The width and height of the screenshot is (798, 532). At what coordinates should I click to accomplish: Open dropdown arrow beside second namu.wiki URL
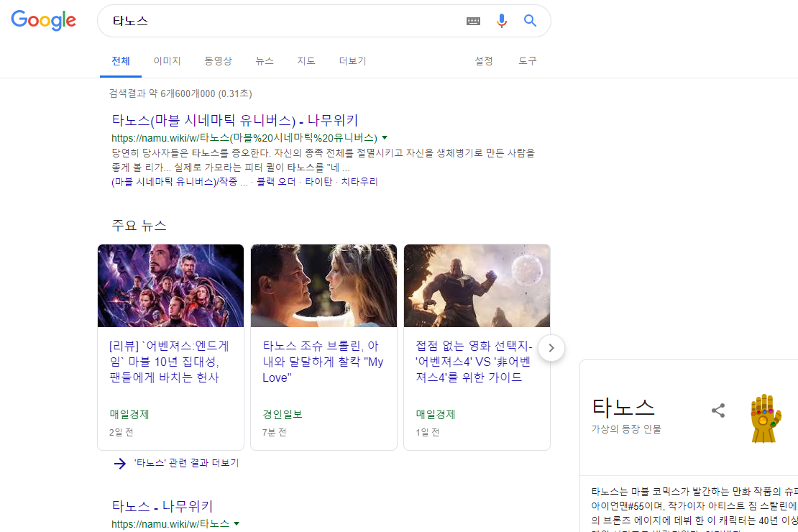(237, 523)
